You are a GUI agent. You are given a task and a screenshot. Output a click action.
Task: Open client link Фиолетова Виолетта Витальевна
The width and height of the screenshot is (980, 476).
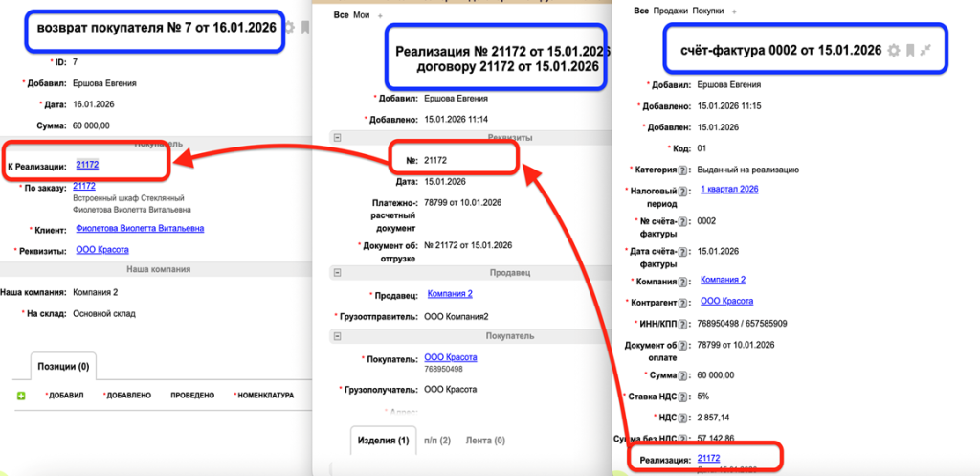(140, 229)
